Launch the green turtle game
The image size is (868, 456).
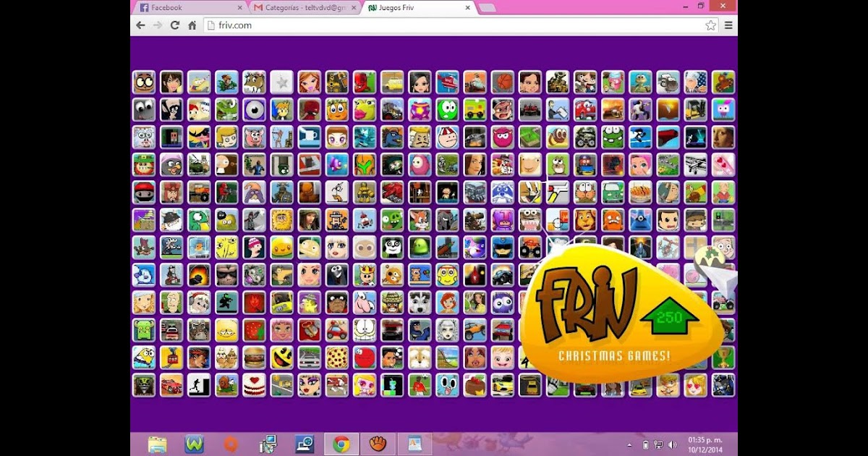[x=641, y=82]
